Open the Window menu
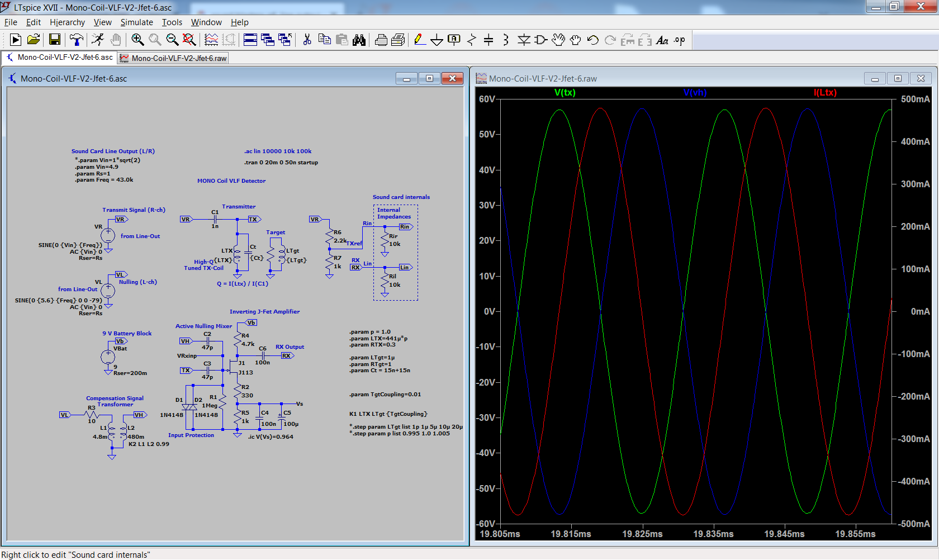 pyautogui.click(x=206, y=22)
